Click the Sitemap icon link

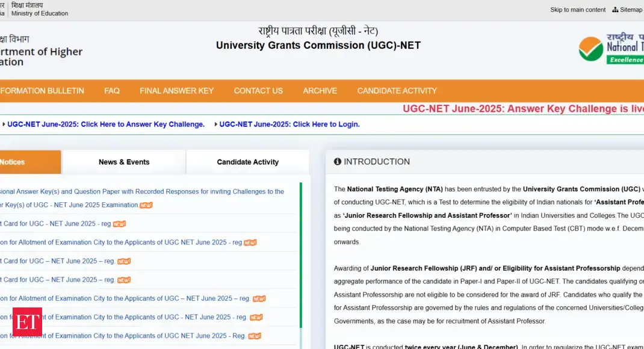pyautogui.click(x=615, y=10)
